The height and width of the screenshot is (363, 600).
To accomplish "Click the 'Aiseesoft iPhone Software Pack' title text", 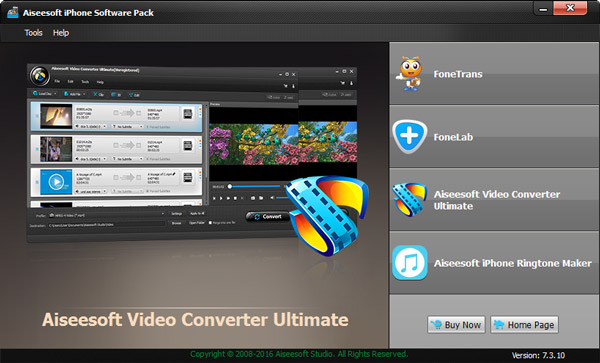I will click(x=88, y=13).
